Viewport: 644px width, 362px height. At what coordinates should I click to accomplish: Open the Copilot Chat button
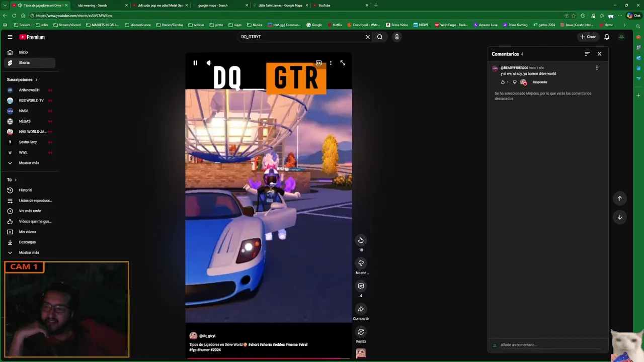pos(633,16)
